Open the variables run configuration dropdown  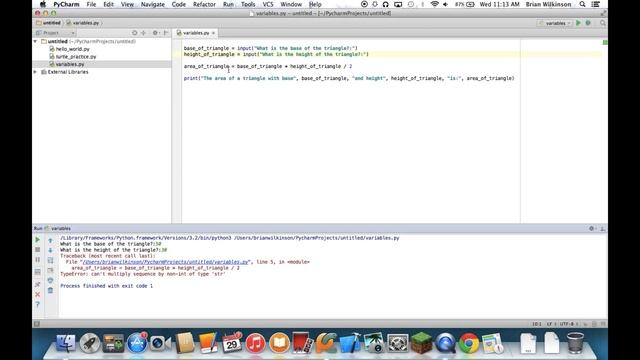pyautogui.click(x=556, y=23)
